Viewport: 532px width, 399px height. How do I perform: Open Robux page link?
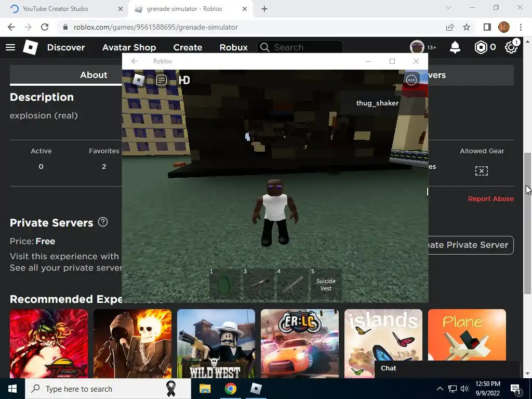point(233,47)
